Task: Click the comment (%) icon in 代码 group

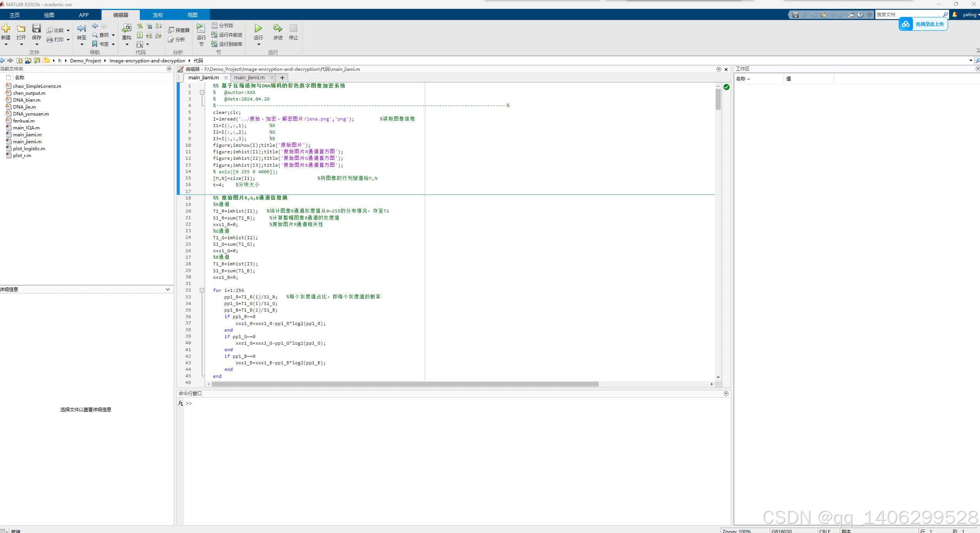Action: tap(140, 26)
